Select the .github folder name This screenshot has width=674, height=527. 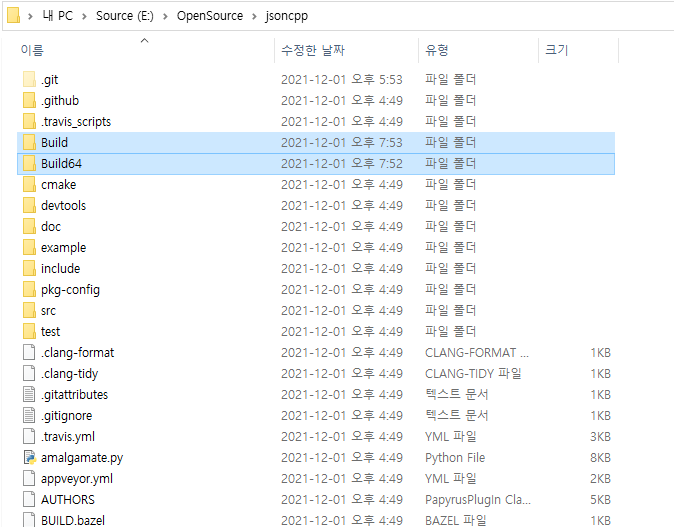pos(60,101)
